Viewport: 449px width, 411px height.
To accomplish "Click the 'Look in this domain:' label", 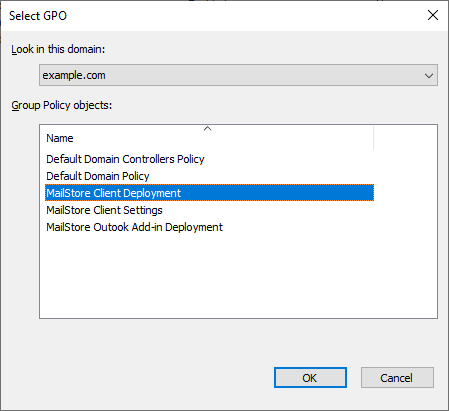I will pos(58,49).
